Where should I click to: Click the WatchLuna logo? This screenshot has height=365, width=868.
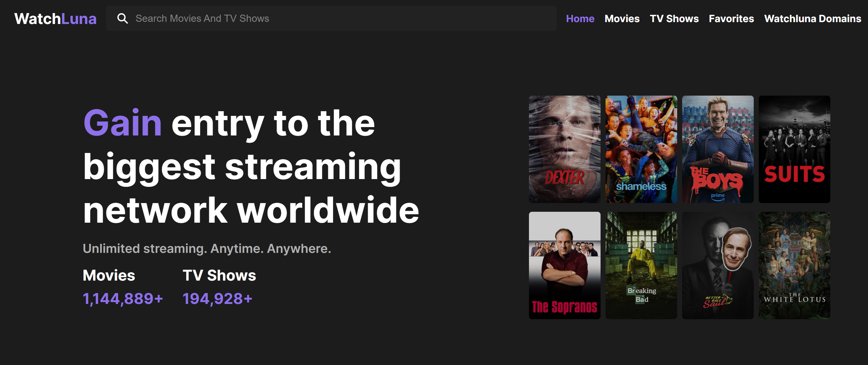coord(55,19)
